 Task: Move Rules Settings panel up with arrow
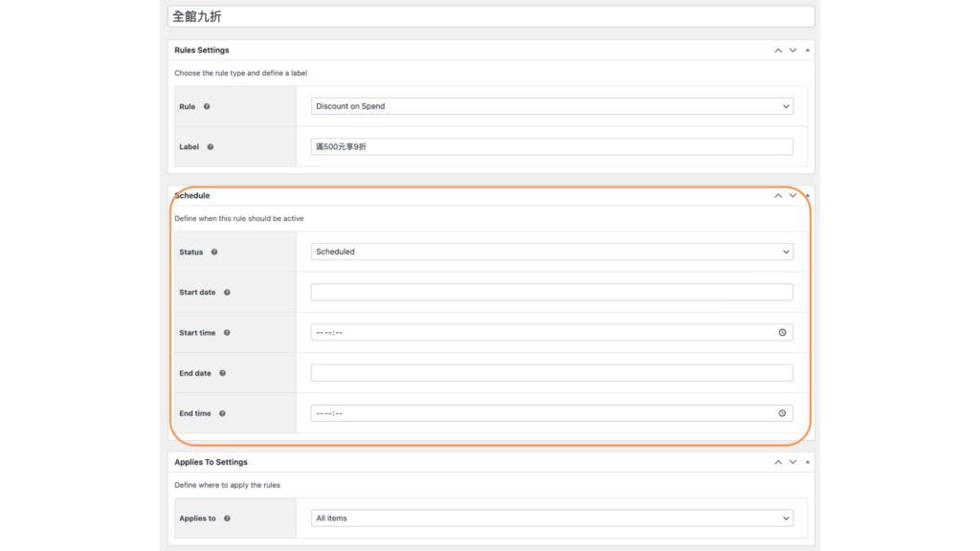coord(778,50)
